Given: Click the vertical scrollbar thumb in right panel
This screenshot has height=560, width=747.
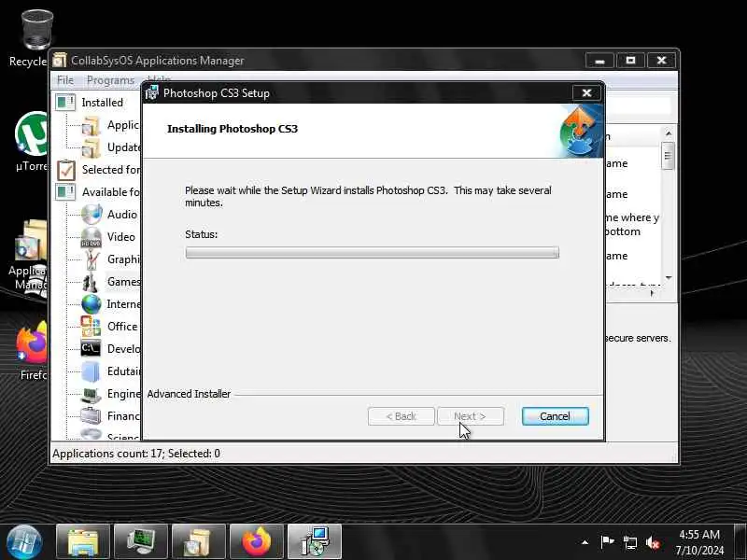Looking at the screenshot, I should click(668, 156).
